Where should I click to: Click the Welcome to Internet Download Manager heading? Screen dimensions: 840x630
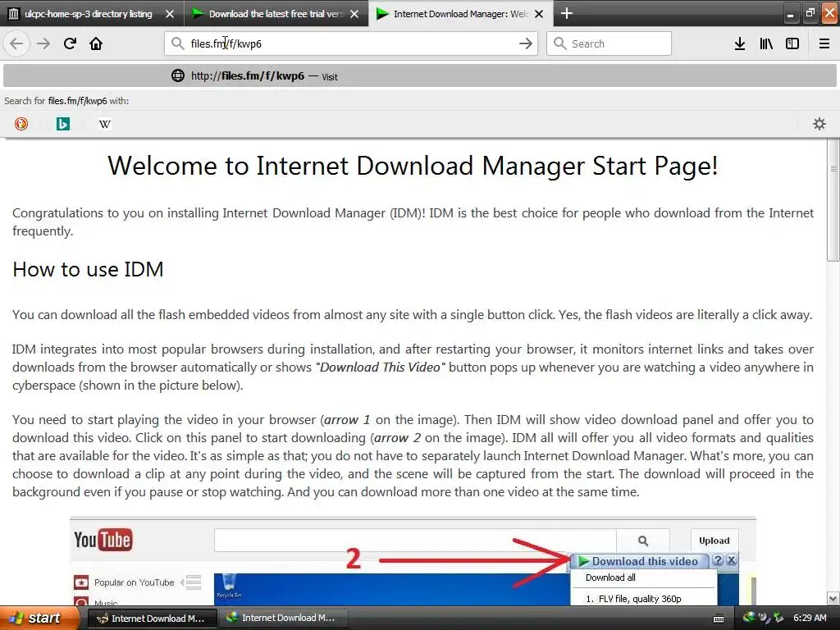[x=413, y=166]
